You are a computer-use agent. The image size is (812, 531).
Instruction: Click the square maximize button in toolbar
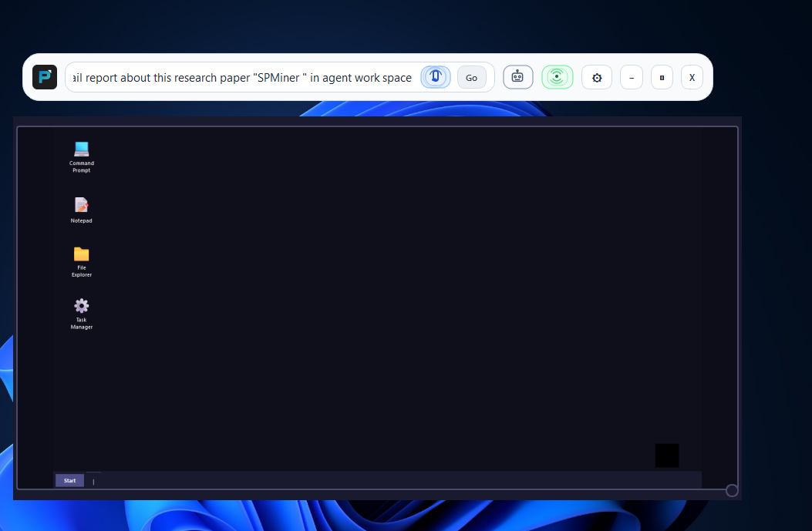662,78
